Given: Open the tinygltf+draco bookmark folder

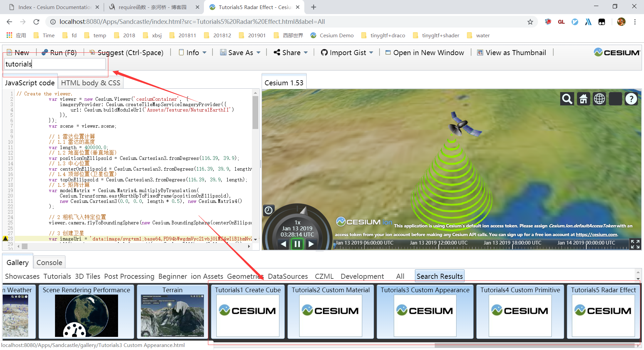Looking at the screenshot, I should (x=383, y=35).
